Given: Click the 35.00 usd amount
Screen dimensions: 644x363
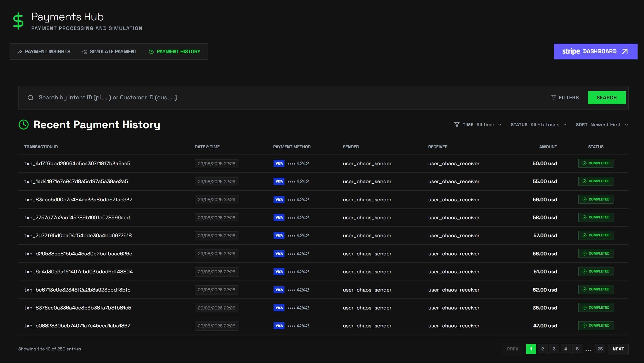Looking at the screenshot, I should [x=545, y=308].
